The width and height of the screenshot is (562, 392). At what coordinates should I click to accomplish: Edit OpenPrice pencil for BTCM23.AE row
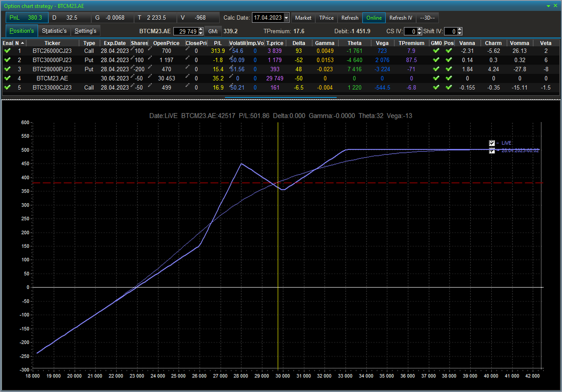(x=150, y=76)
